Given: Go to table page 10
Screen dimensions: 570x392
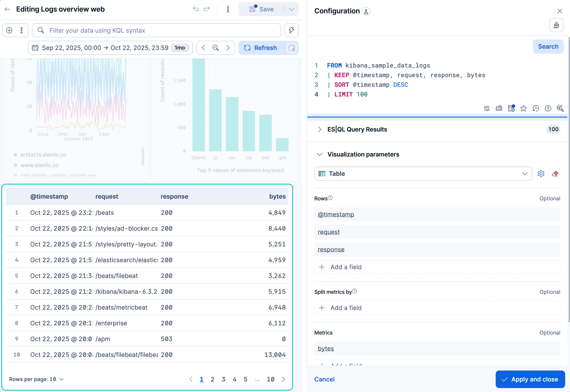Looking at the screenshot, I should pos(271,379).
